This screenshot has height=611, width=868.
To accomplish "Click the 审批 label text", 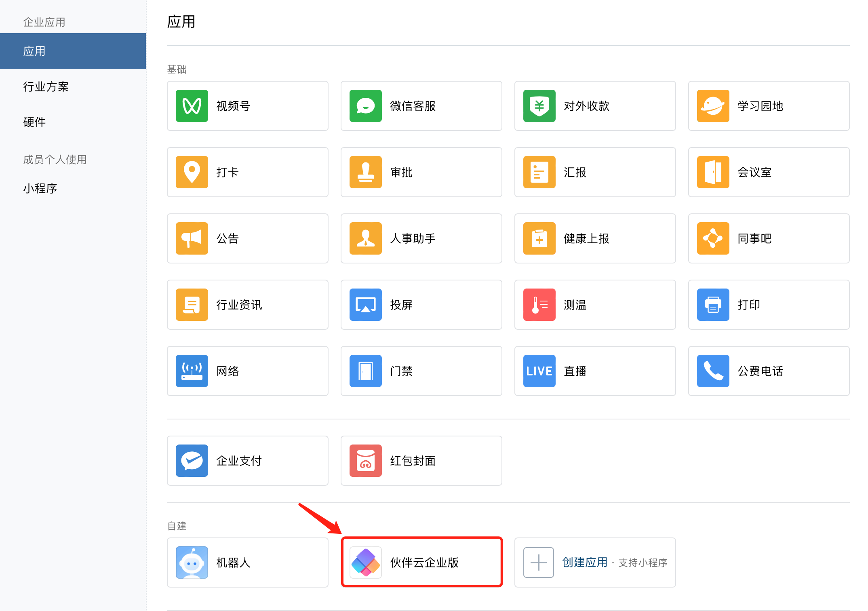I will 401,172.
